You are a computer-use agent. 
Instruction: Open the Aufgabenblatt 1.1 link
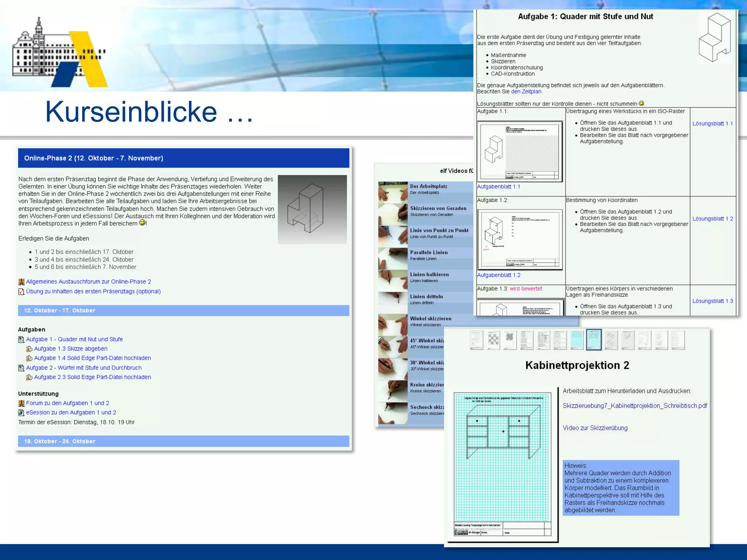pos(499,187)
